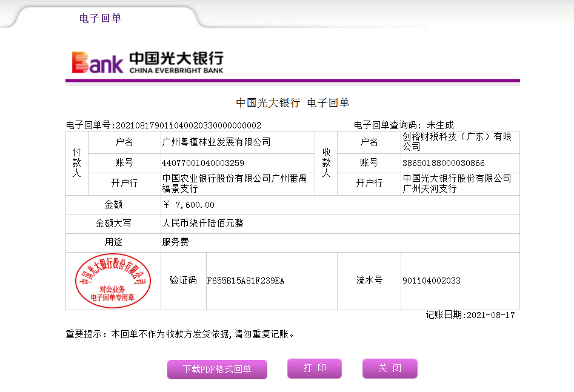Click the query code status 未生成
This screenshot has height=392, width=574.
(441, 125)
